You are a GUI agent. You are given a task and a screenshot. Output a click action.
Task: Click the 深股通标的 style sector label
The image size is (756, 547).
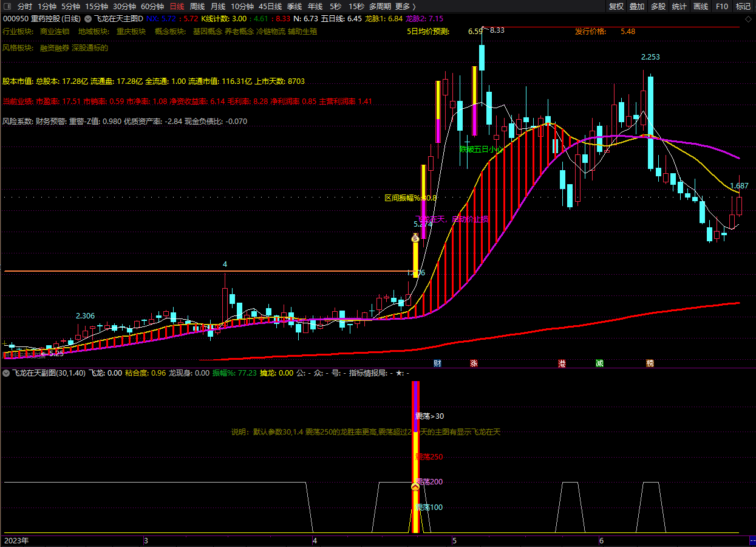(90, 47)
